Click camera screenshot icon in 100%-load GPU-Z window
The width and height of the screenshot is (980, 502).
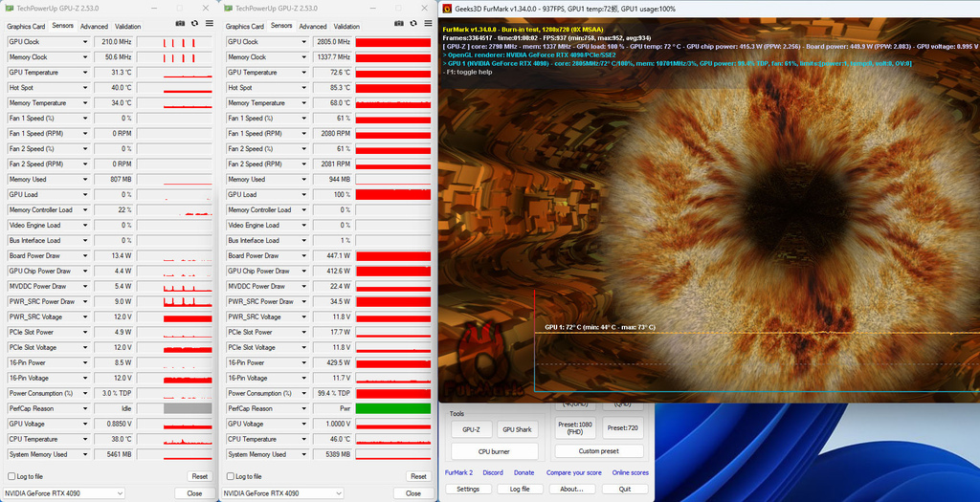tap(399, 24)
